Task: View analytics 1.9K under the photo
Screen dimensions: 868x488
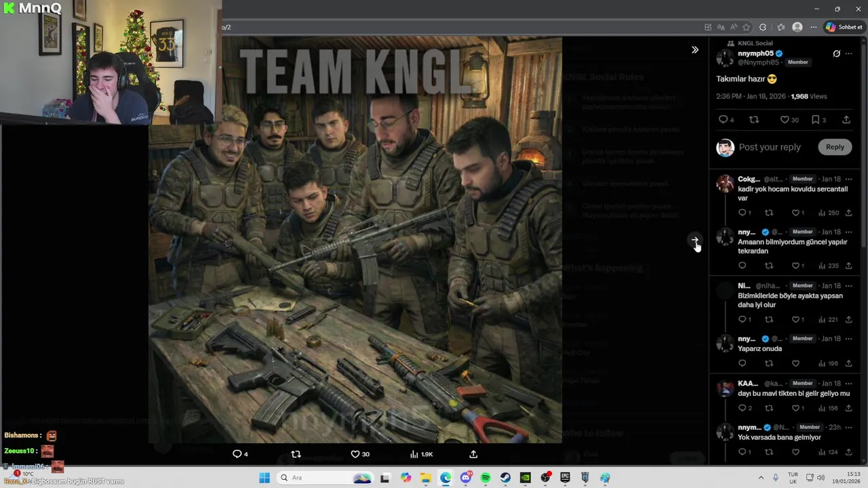Action: click(421, 454)
